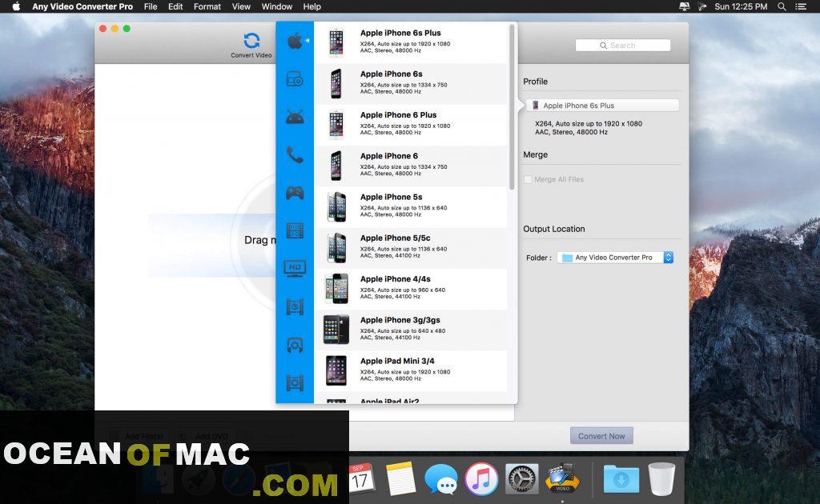820x504 pixels.
Task: Pick the Apple iPhone 6 profile
Action: click(x=411, y=166)
